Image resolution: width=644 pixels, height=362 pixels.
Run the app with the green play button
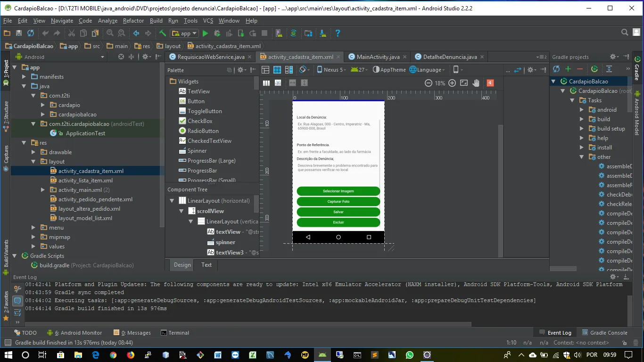tap(205, 33)
